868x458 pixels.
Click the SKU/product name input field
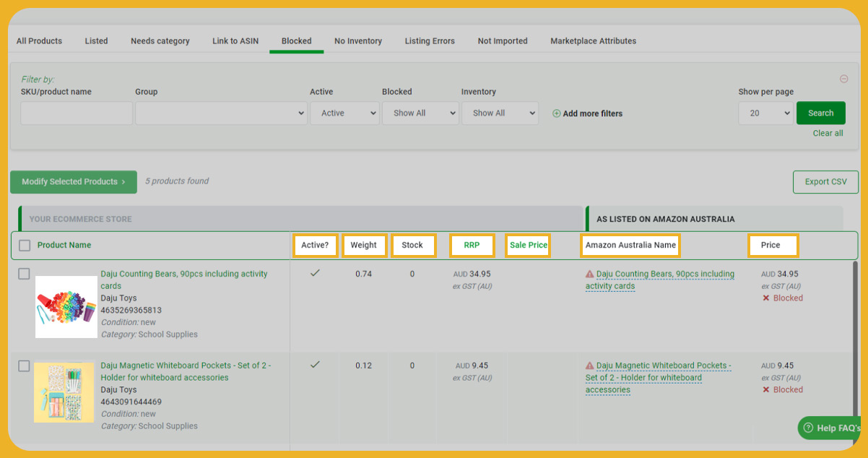[x=77, y=113]
